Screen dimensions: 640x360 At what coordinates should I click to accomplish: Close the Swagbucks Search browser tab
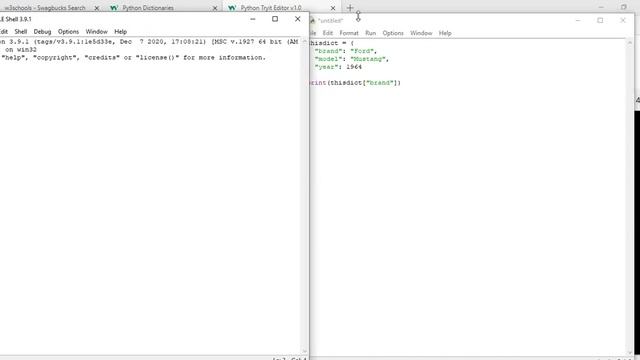[97, 8]
